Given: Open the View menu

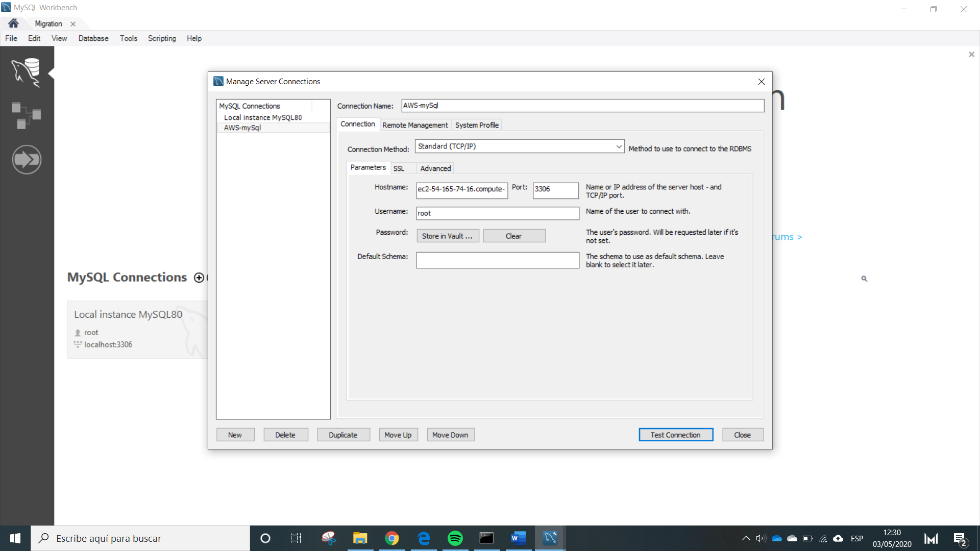Looking at the screenshot, I should (59, 38).
